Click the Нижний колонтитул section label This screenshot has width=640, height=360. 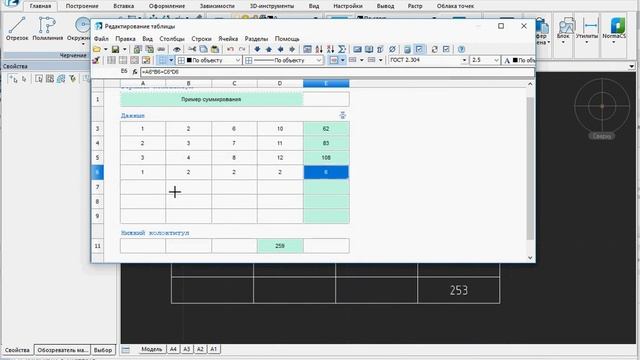pos(155,233)
